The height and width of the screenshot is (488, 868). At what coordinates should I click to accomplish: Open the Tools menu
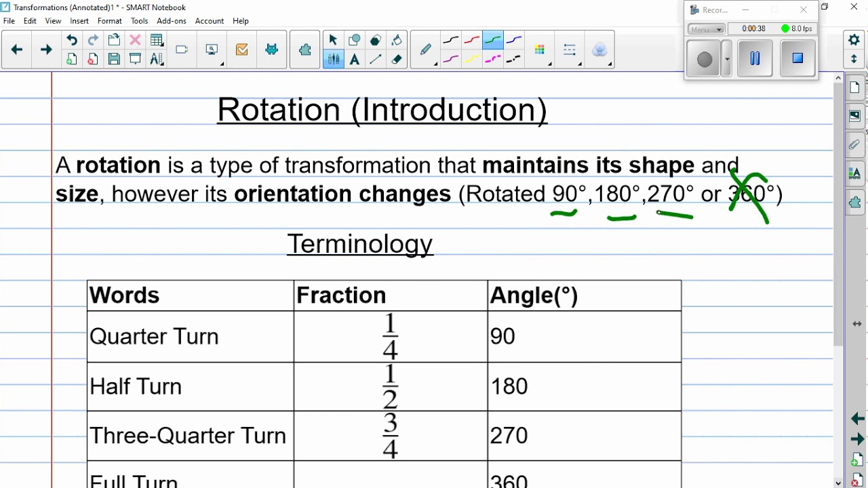140,21
